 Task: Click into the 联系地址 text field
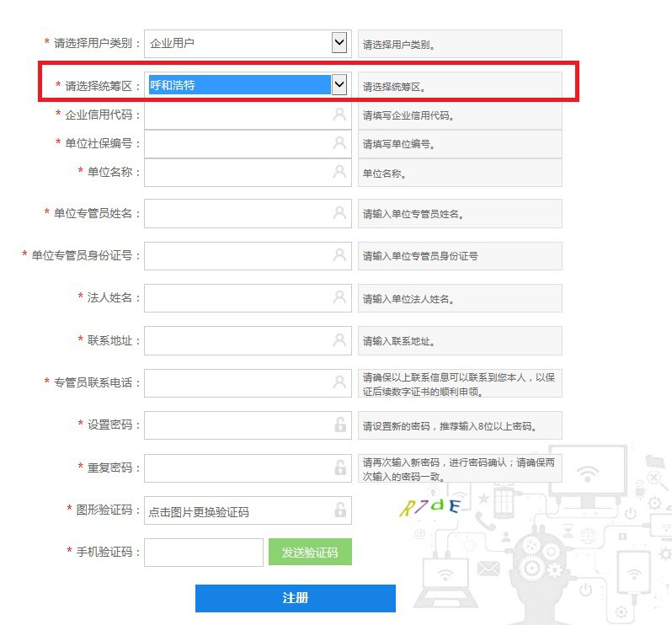tap(237, 340)
